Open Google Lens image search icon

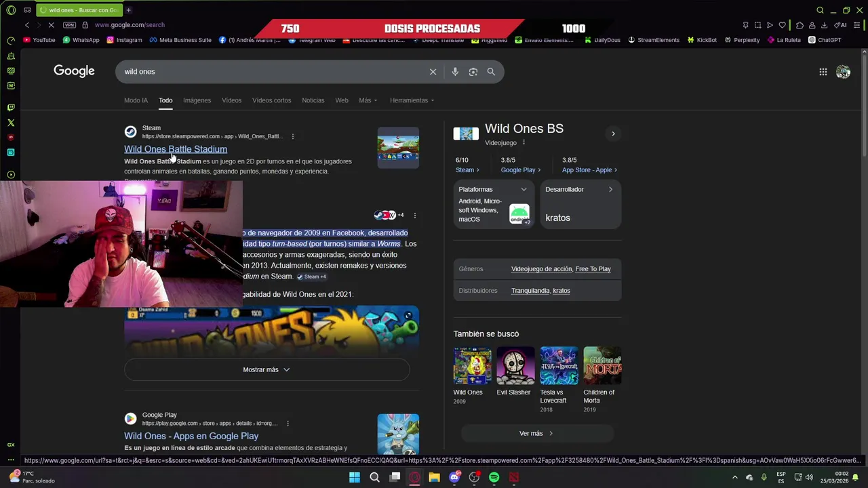[473, 72]
